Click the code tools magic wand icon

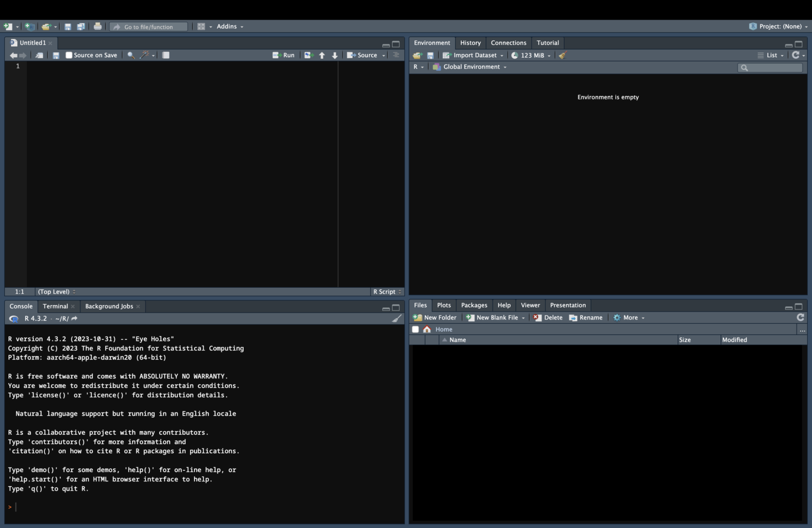point(144,54)
